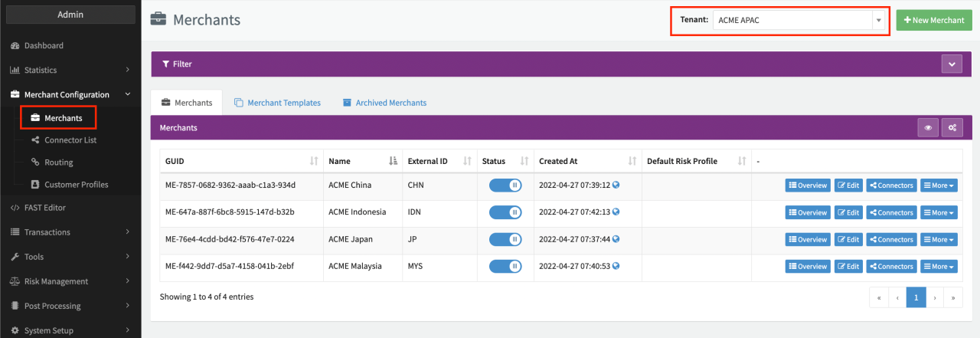Click globe icon next to ACME China timestamp
This screenshot has width=980, height=338.
pyautogui.click(x=616, y=185)
